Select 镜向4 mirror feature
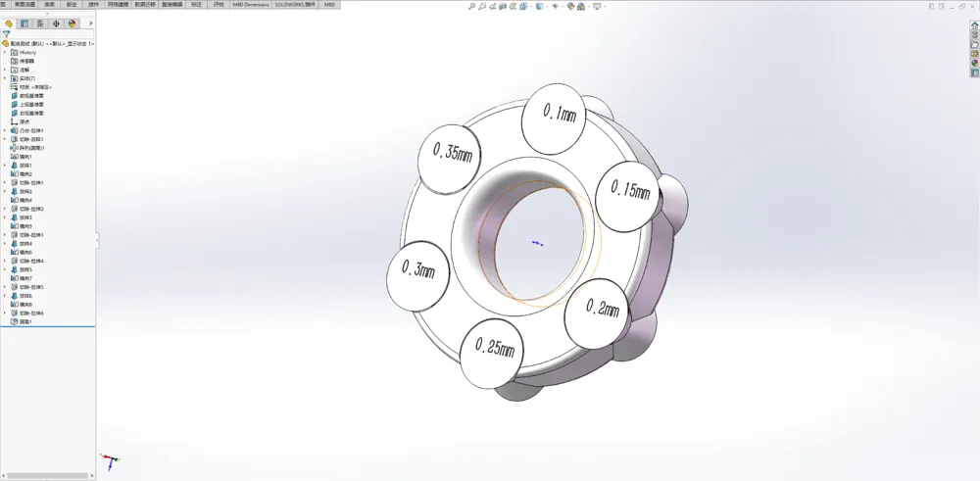 (x=22, y=200)
